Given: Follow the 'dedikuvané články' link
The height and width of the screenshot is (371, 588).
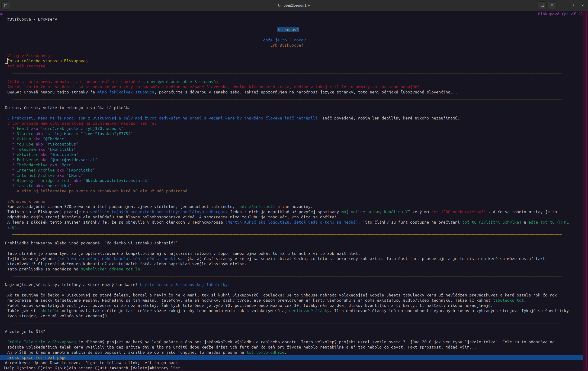Looking at the screenshot, I should 309,311.
